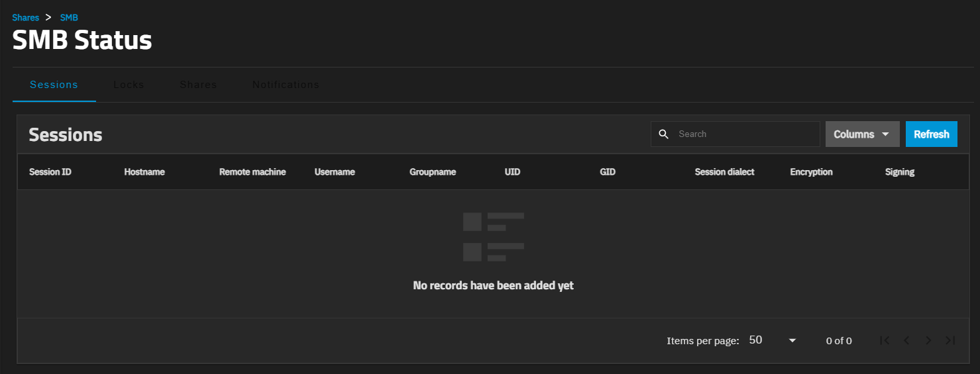This screenshot has height=374, width=980.
Task: Switch to the Sessions tab
Action: click(x=54, y=85)
